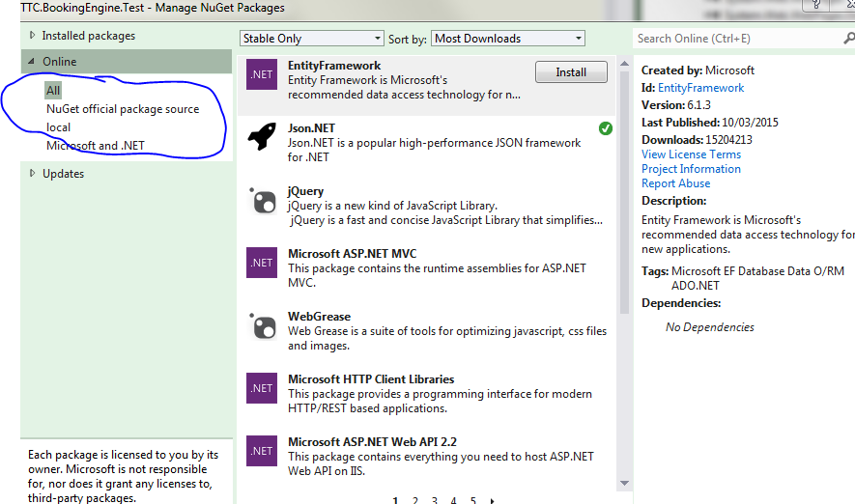Image resolution: width=855 pixels, height=504 pixels.
Task: Click the next page arrow
Action: 493,500
